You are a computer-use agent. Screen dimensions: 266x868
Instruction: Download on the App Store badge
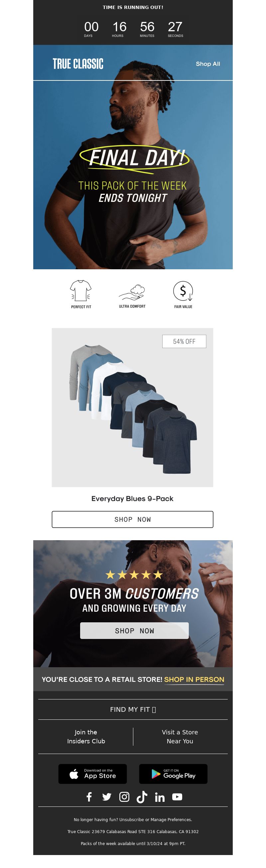[x=93, y=774]
